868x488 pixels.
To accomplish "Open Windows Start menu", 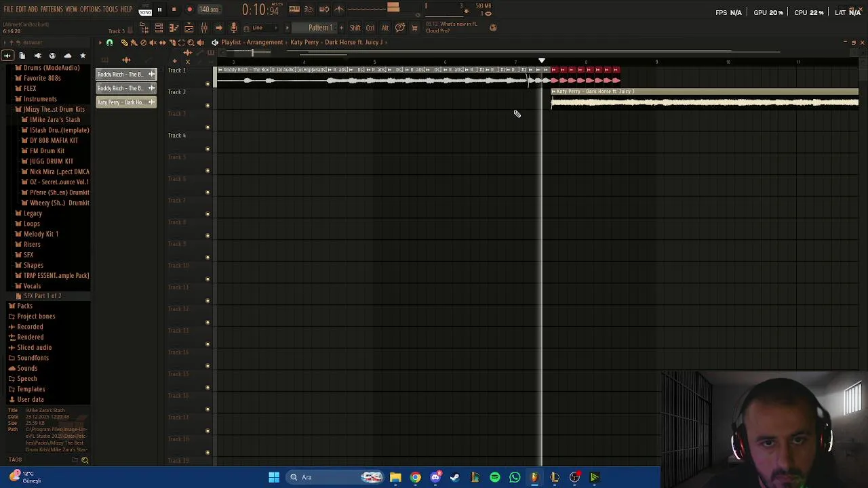I will click(274, 477).
